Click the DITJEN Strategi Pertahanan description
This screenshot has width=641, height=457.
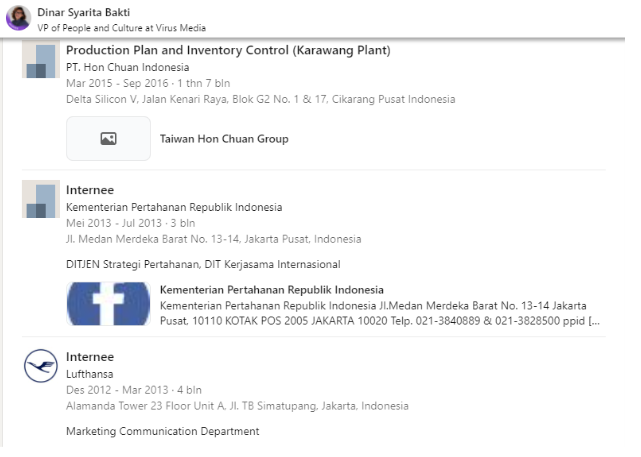[203, 265]
